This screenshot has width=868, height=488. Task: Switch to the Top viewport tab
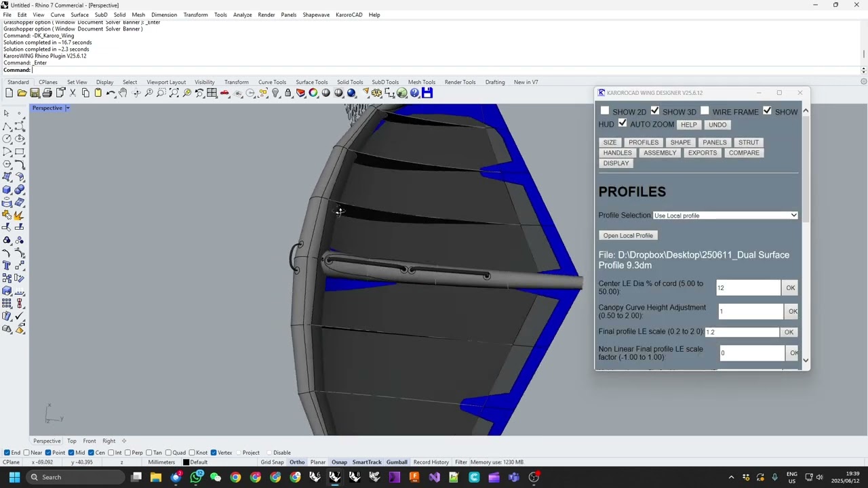[x=72, y=441]
